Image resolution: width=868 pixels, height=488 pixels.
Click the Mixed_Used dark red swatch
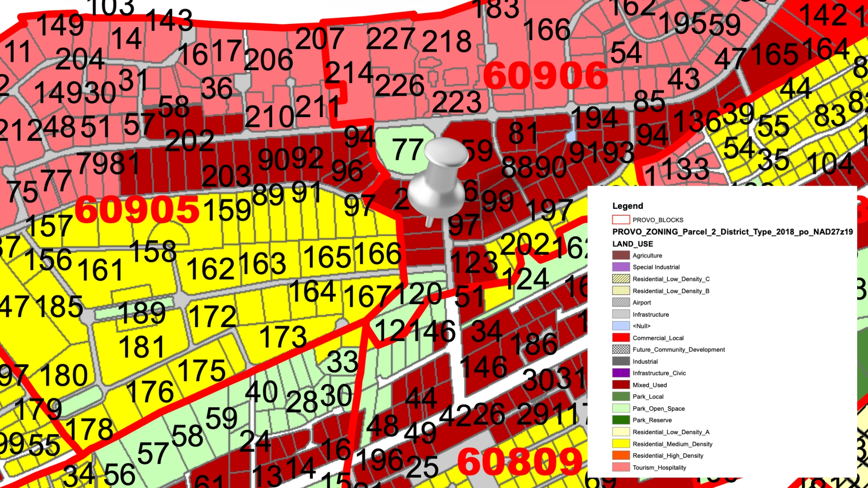[x=621, y=385]
